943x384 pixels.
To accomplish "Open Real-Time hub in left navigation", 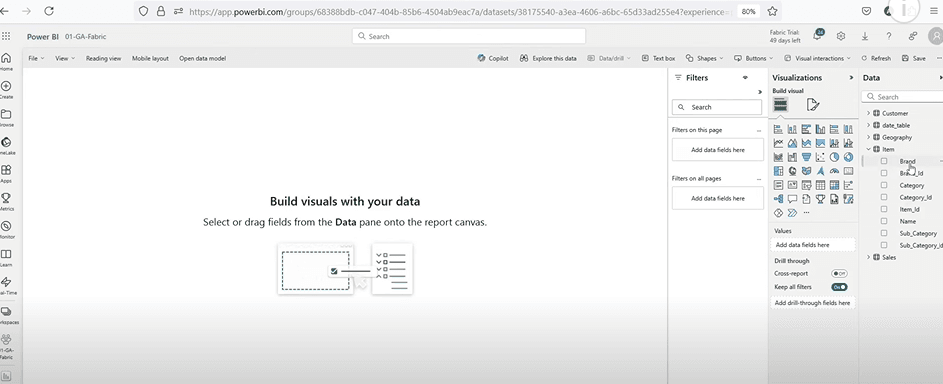I will [6, 285].
